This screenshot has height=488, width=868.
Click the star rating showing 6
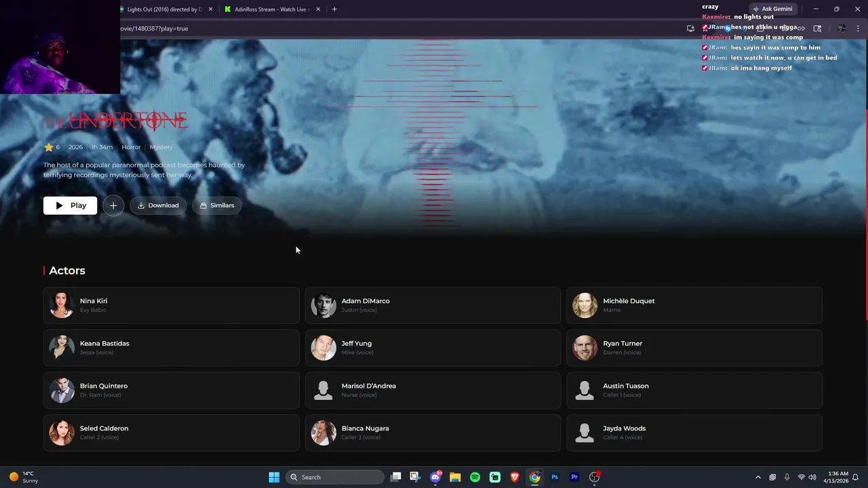(x=52, y=147)
